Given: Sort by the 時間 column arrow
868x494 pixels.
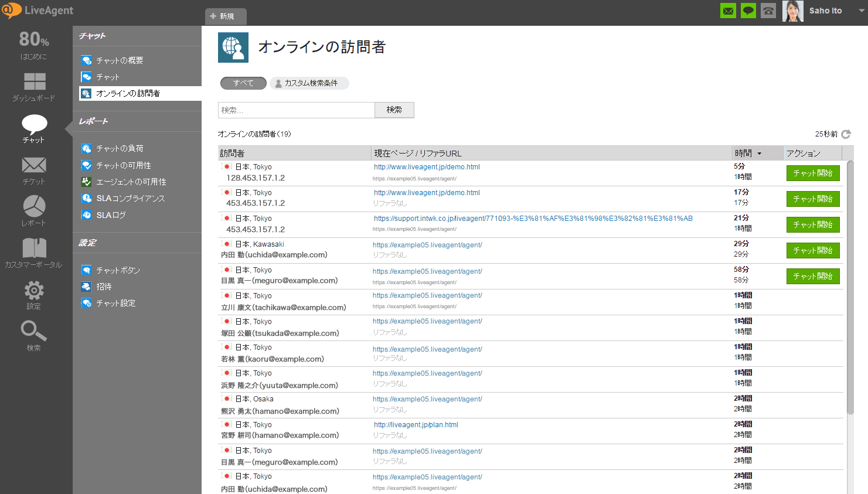Looking at the screenshot, I should [760, 154].
